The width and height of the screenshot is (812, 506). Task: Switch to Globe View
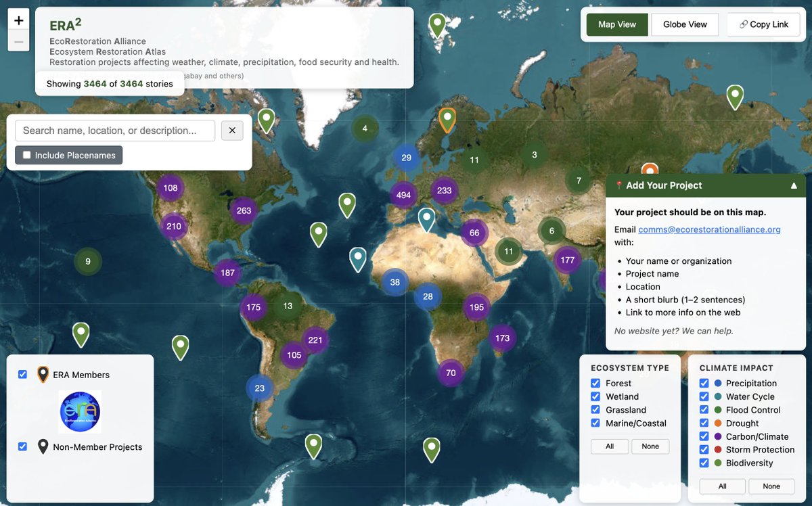(x=685, y=24)
